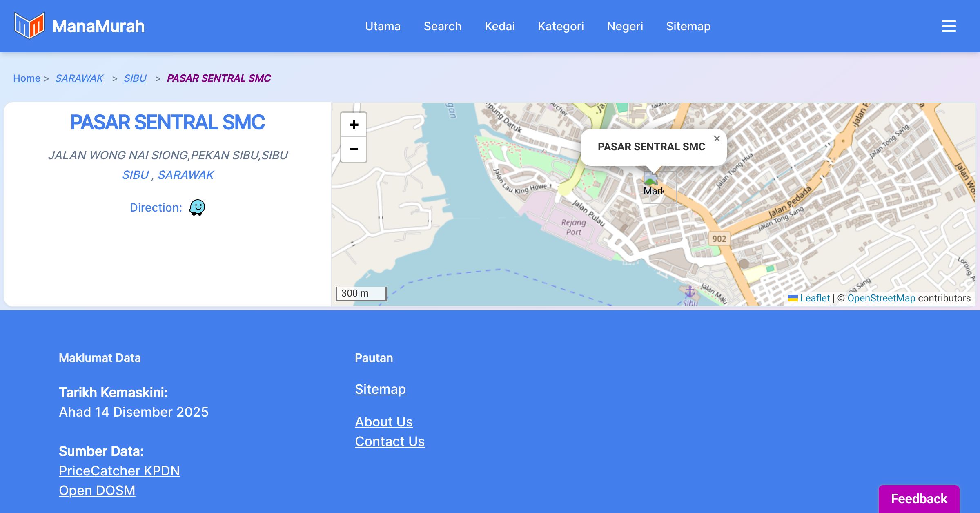Select Kategori in navigation
Screen dimensions: 980x513
click(561, 26)
